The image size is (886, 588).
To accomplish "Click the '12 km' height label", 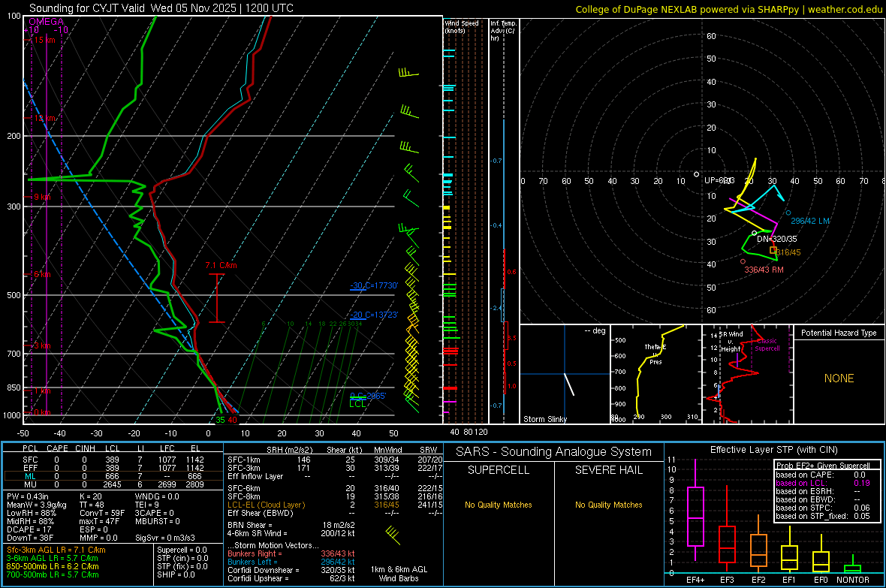I will [44, 118].
